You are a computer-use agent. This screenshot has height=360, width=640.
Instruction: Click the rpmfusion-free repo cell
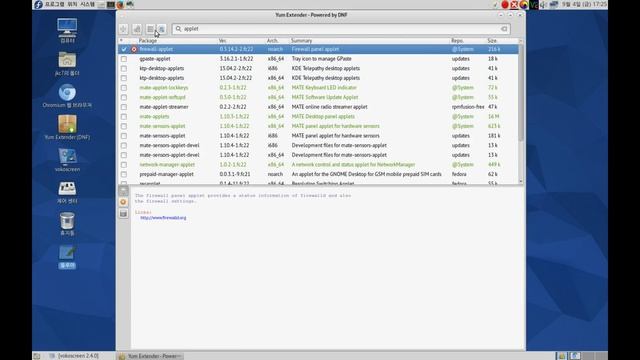pos(468,107)
